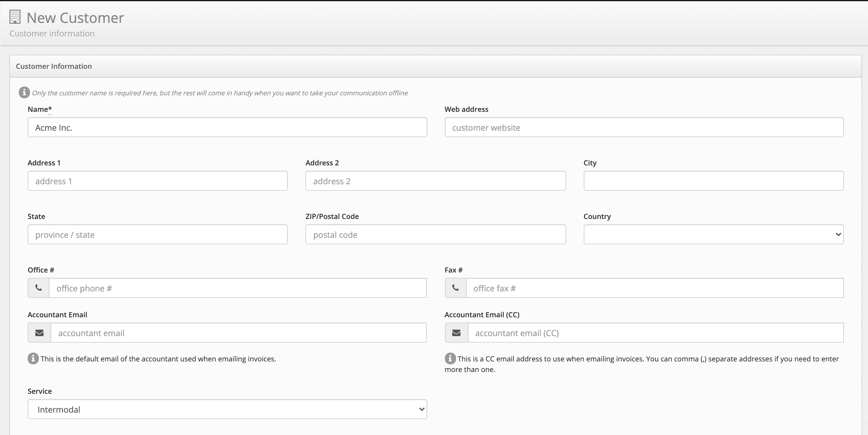This screenshot has height=435, width=868.
Task: Click the italic hint about customer name required
Action: coord(220,93)
